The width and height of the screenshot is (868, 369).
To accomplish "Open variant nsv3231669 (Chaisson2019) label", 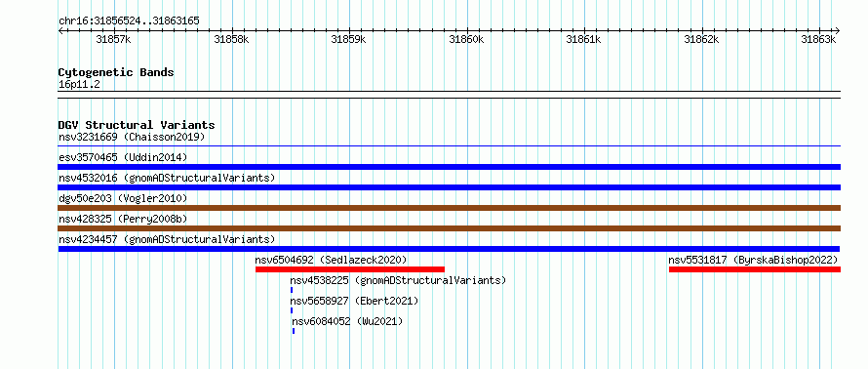I will (x=132, y=137).
